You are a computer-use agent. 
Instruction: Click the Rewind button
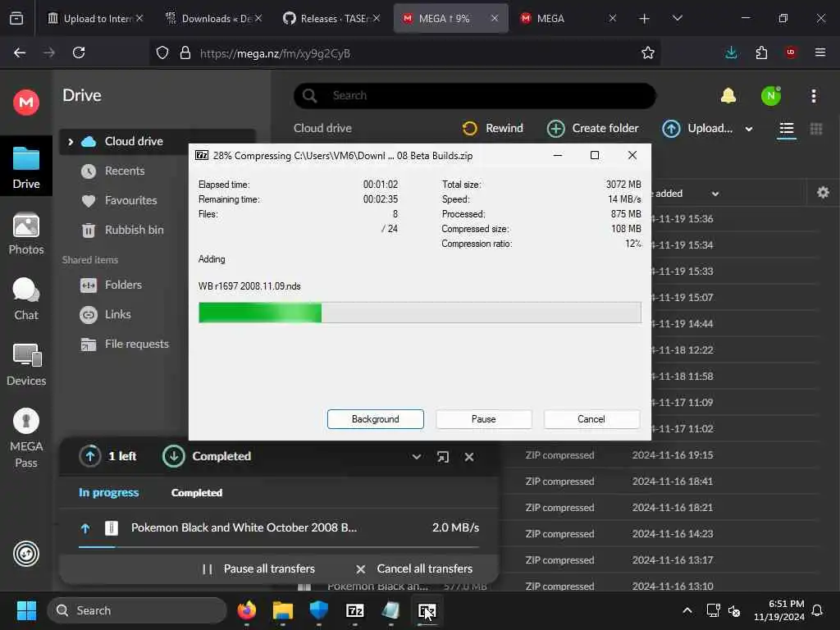click(x=492, y=129)
